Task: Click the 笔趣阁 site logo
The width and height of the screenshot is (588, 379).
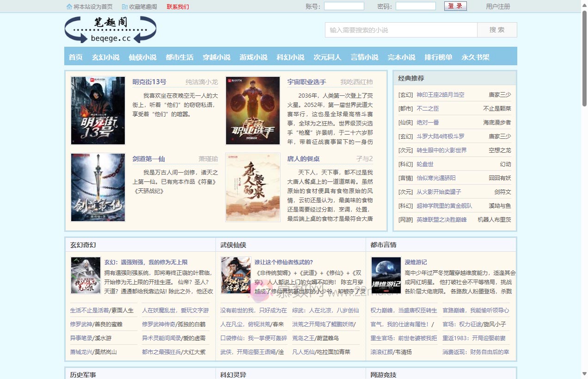Action: pyautogui.click(x=110, y=30)
